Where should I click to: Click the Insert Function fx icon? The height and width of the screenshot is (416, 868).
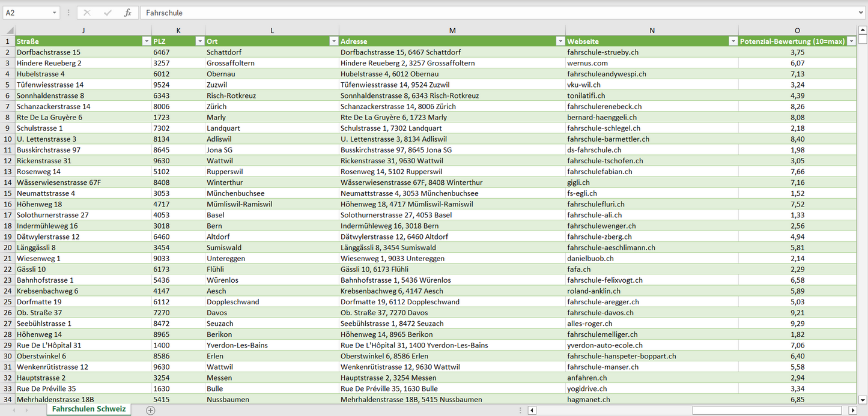point(127,13)
